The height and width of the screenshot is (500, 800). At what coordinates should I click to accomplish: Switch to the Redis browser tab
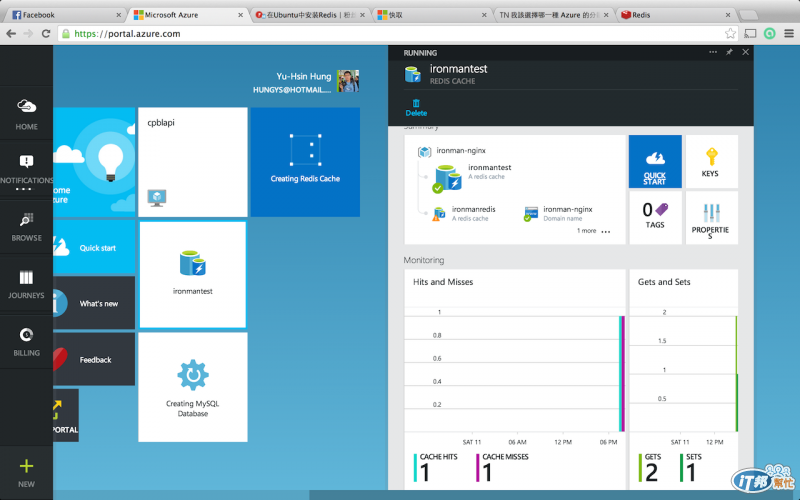pyautogui.click(x=676, y=15)
